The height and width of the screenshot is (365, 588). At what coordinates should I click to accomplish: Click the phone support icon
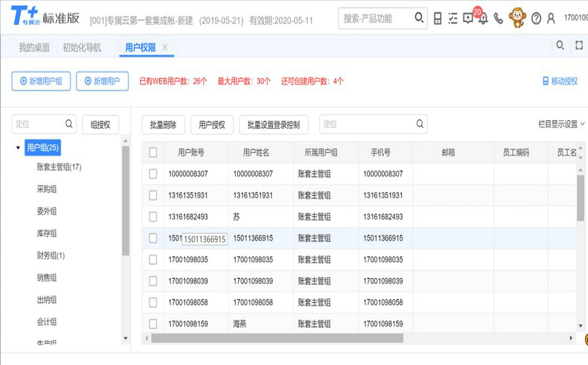(499, 18)
